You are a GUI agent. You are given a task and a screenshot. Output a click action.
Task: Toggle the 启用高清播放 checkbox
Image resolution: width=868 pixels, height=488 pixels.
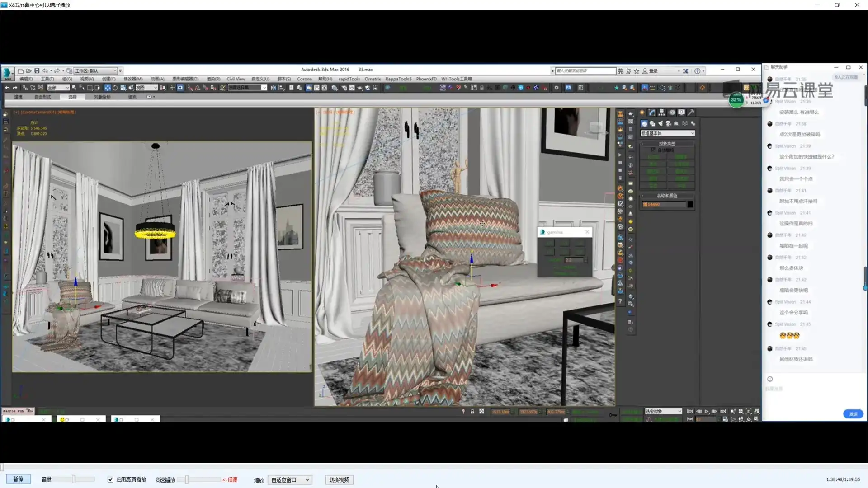pyautogui.click(x=110, y=479)
